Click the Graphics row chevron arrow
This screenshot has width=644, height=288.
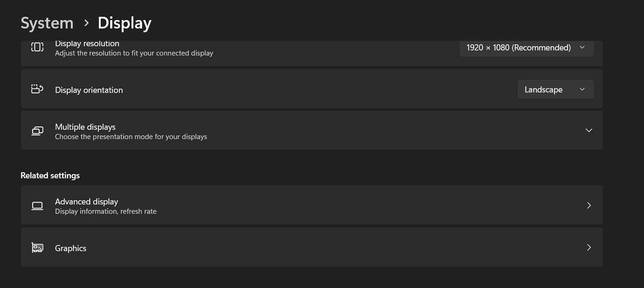(589, 247)
